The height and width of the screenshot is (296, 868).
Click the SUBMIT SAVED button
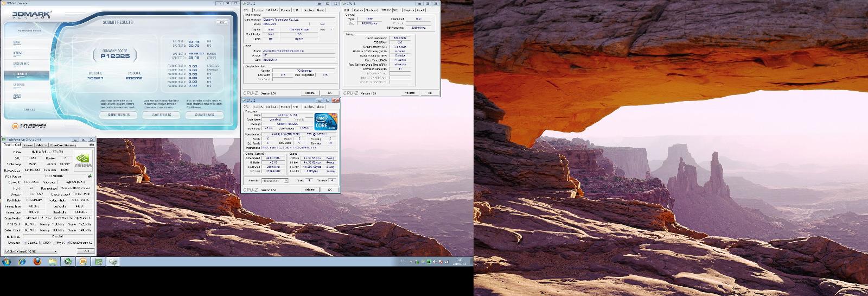click(x=205, y=115)
